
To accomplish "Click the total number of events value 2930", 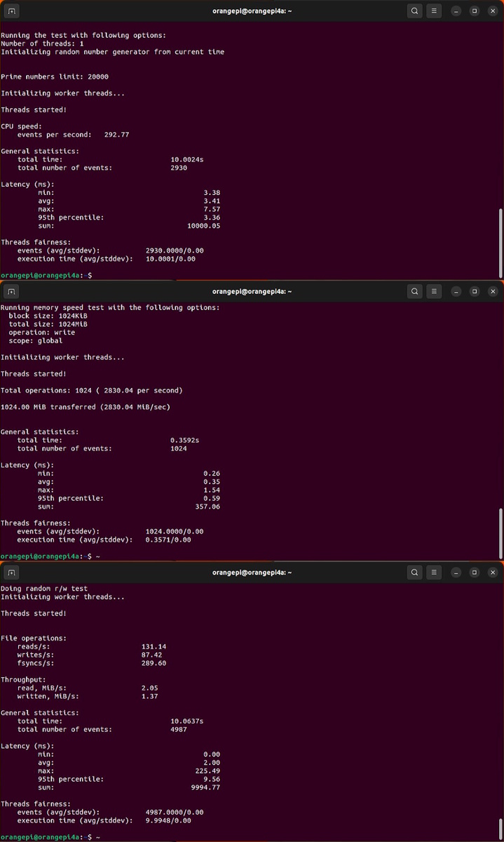I will 179,168.
